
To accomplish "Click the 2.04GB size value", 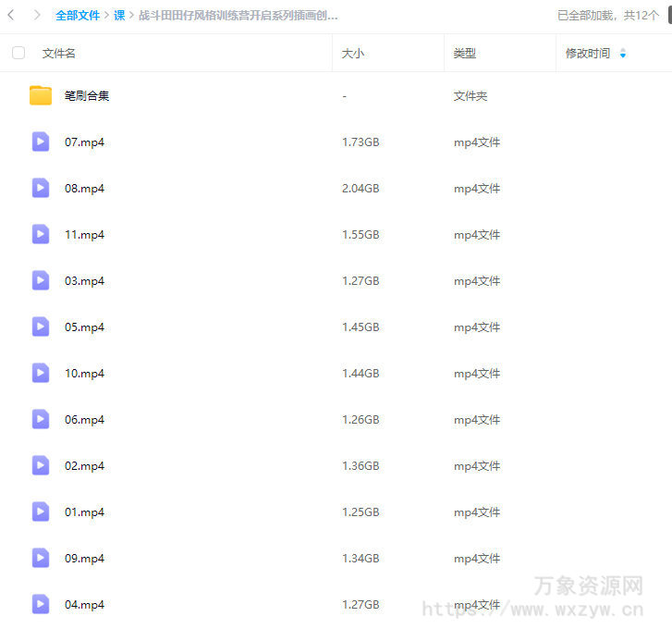I will coord(360,188).
